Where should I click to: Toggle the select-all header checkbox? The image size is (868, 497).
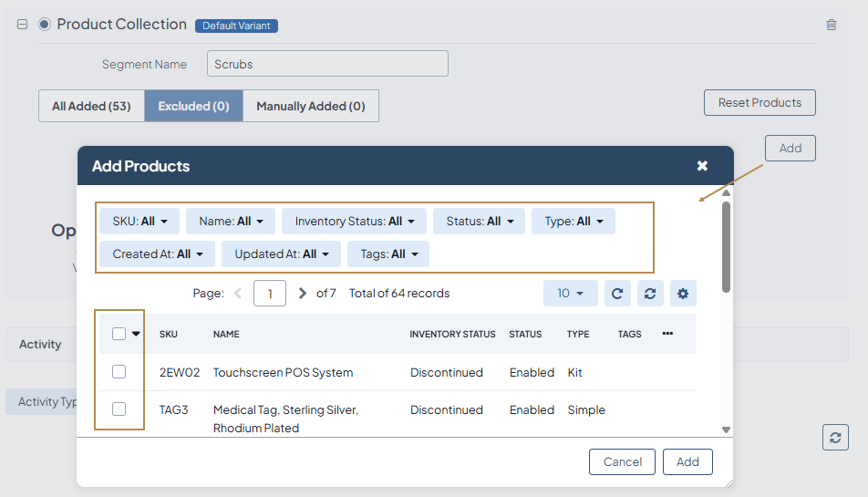119,334
